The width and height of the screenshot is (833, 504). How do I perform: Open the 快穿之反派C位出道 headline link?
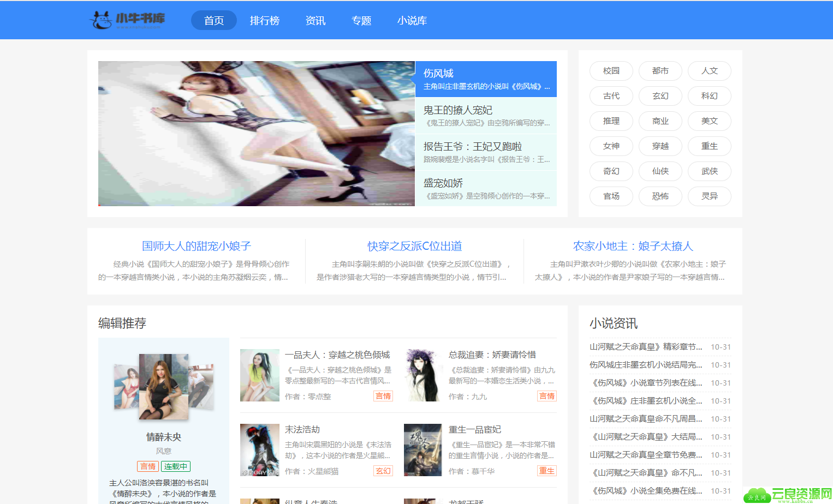point(415,246)
